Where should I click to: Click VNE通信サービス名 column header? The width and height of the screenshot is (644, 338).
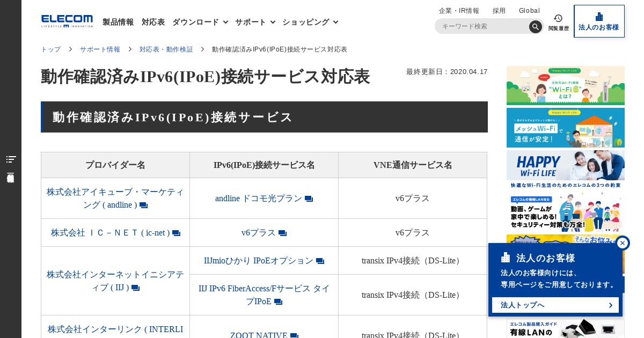click(x=413, y=165)
